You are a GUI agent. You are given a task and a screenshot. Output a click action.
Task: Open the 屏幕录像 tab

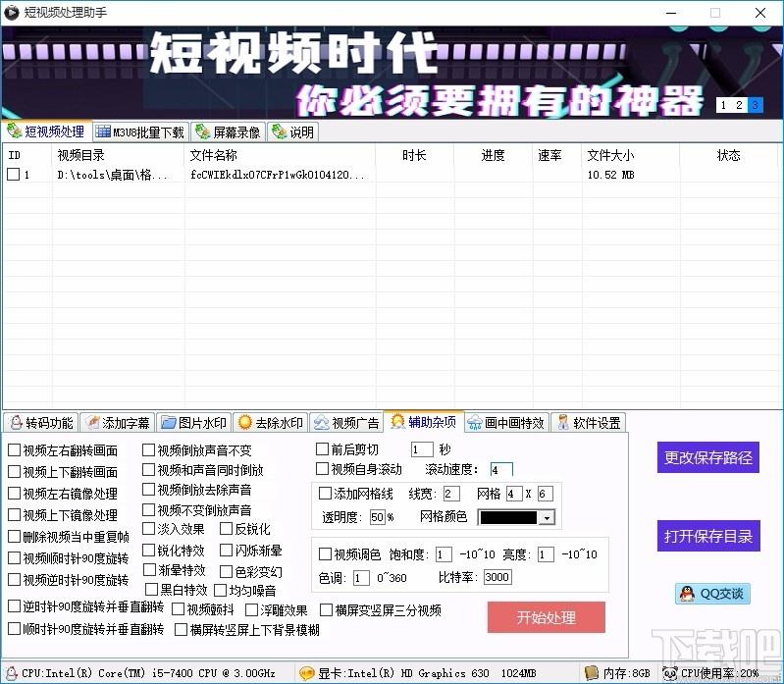229,132
